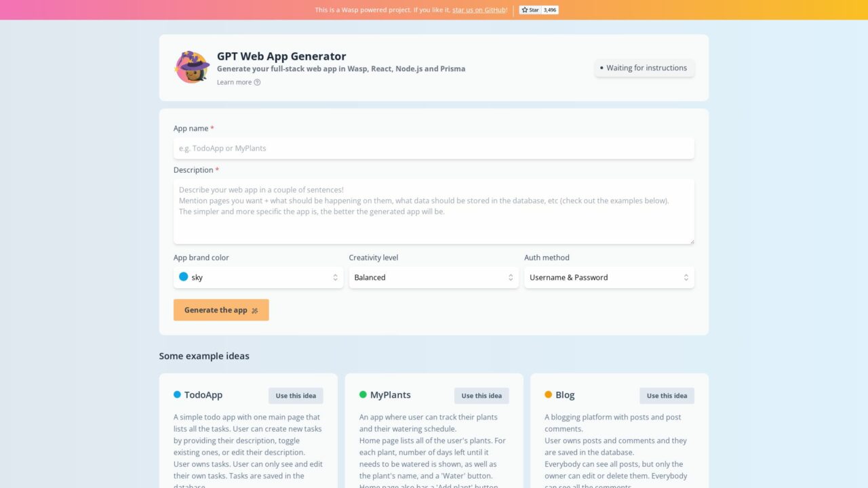Viewport: 868px width, 488px height.
Task: Open the App brand color dropdown
Action: point(258,277)
